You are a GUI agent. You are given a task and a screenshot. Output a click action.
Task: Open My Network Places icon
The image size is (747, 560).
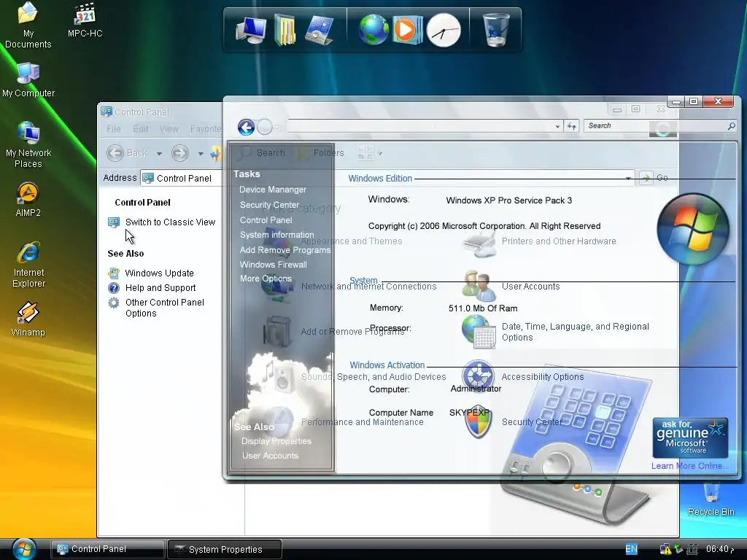tap(28, 145)
